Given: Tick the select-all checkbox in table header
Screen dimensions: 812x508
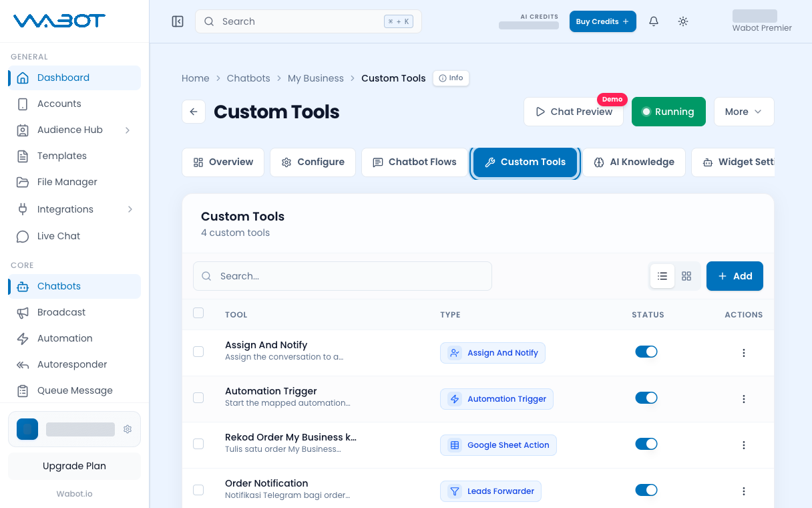Looking at the screenshot, I should click(x=198, y=313).
